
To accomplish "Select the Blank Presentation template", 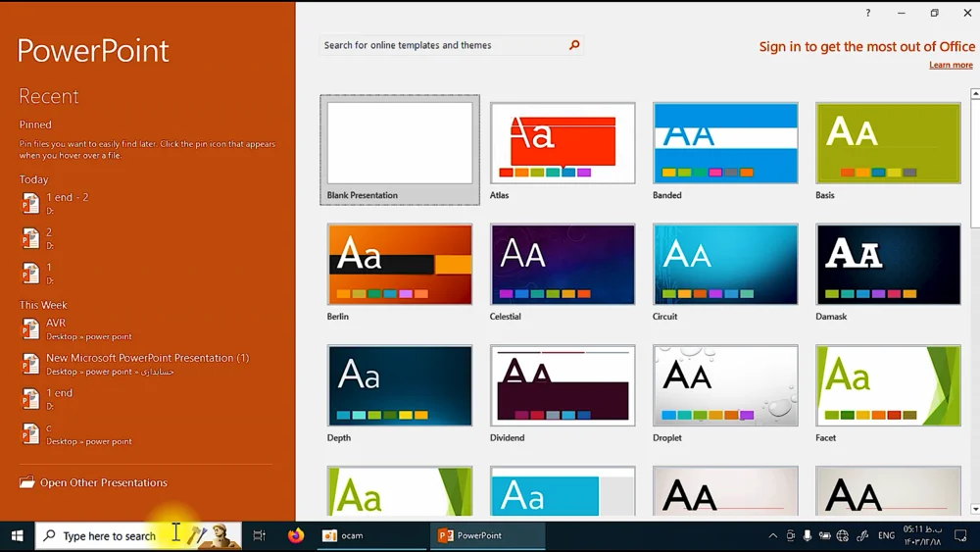I will click(x=400, y=150).
